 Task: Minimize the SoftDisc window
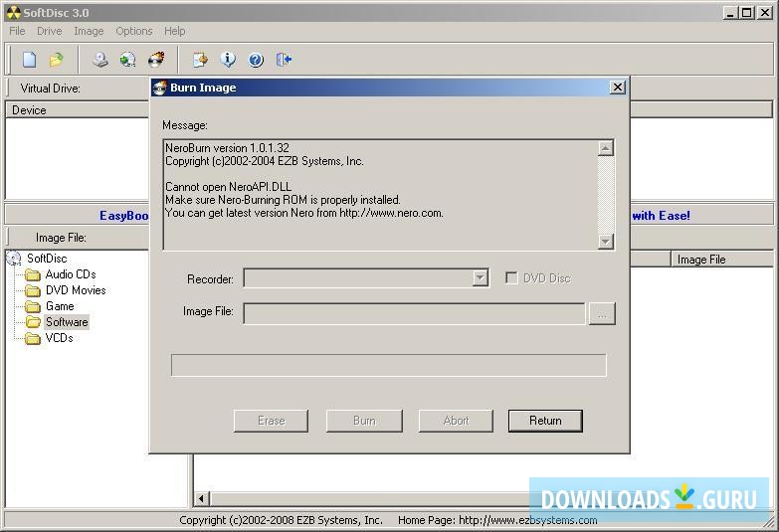click(x=730, y=13)
